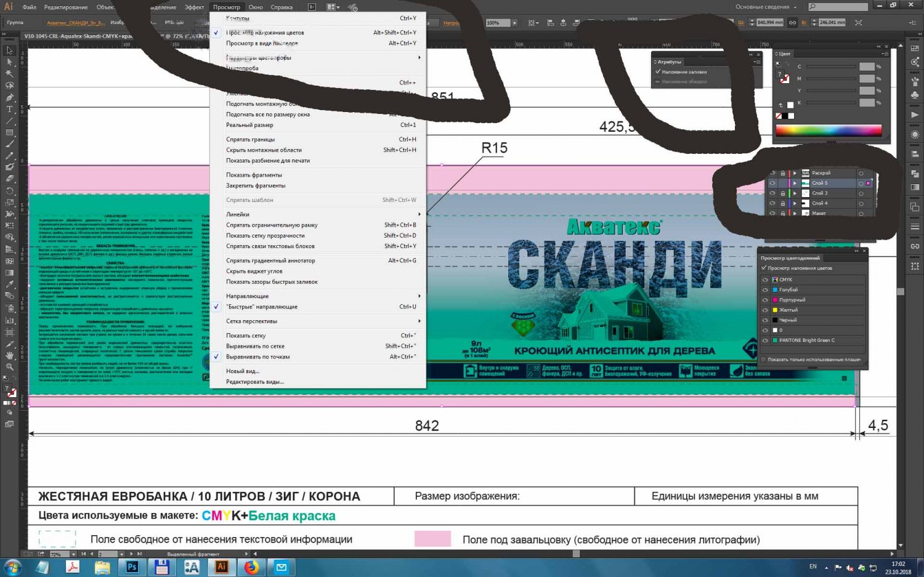The image size is (924, 577).
Task: Choose 'Показать сетку прозрачности' menu item
Action: click(x=317, y=235)
